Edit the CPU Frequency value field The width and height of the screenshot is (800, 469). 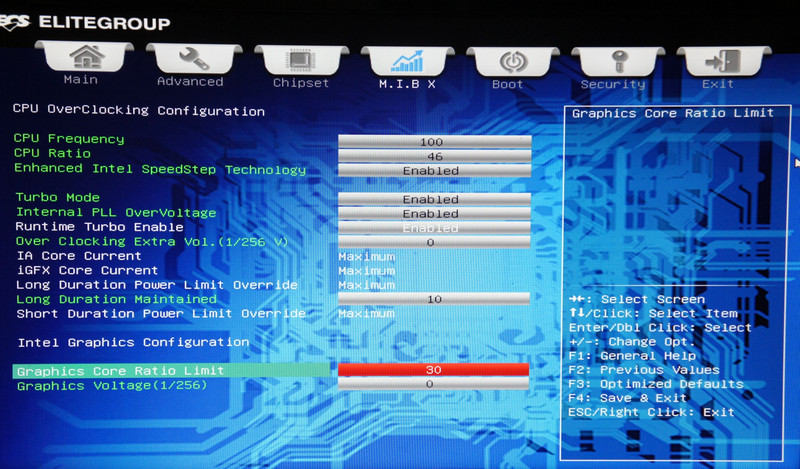point(434,141)
